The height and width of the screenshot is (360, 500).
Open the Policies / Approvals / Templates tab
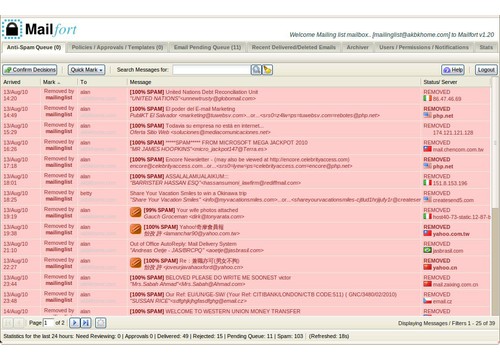[x=117, y=47]
